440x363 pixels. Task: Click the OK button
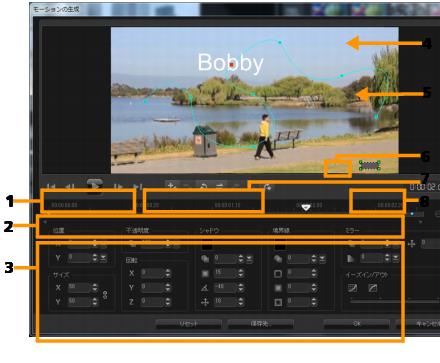pos(357,324)
